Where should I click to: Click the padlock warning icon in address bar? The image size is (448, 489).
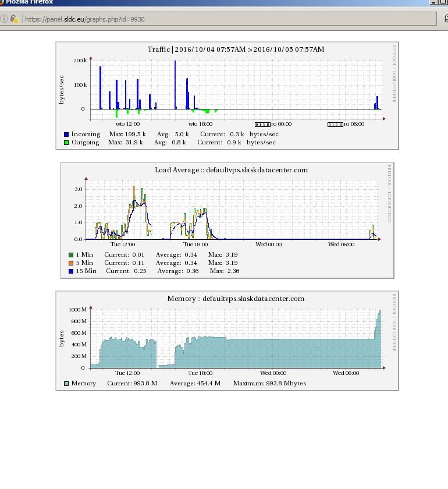click(15, 19)
